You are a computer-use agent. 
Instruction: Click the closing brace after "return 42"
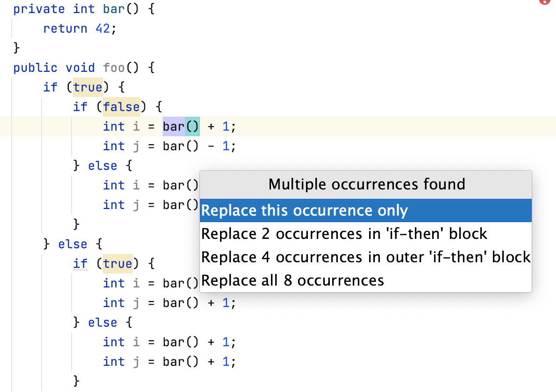tap(17, 49)
